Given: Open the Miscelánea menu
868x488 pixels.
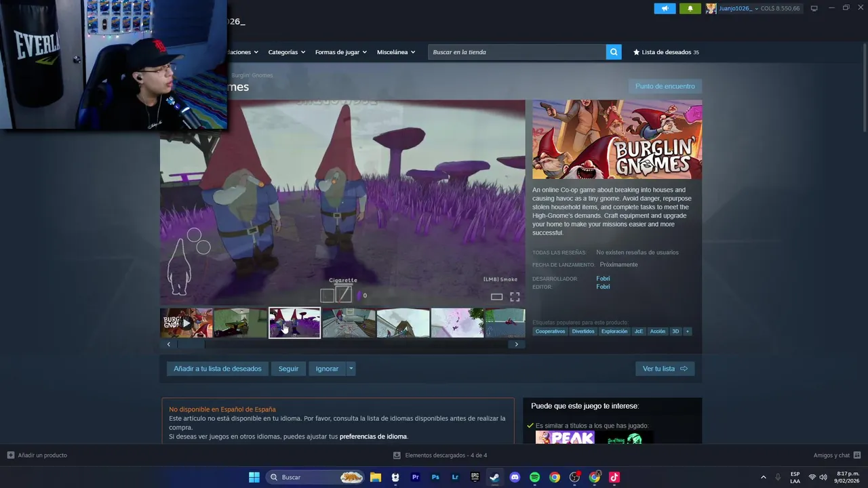Looking at the screenshot, I should pyautogui.click(x=396, y=52).
